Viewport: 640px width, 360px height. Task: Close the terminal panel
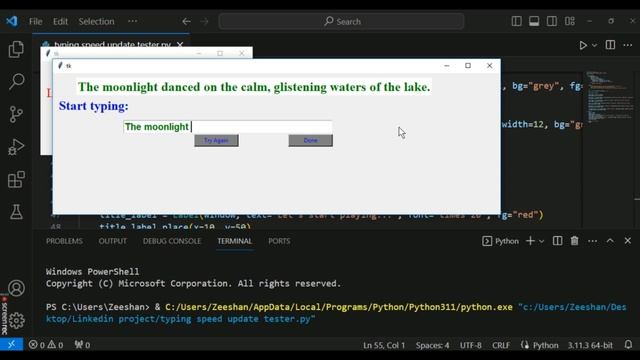[x=628, y=241]
